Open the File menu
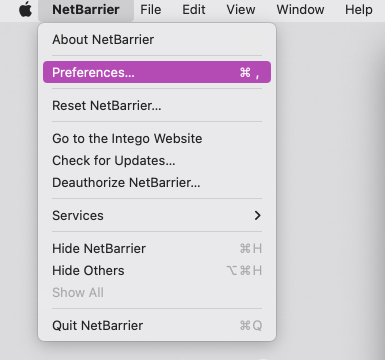This screenshot has width=385, height=360. (x=151, y=10)
